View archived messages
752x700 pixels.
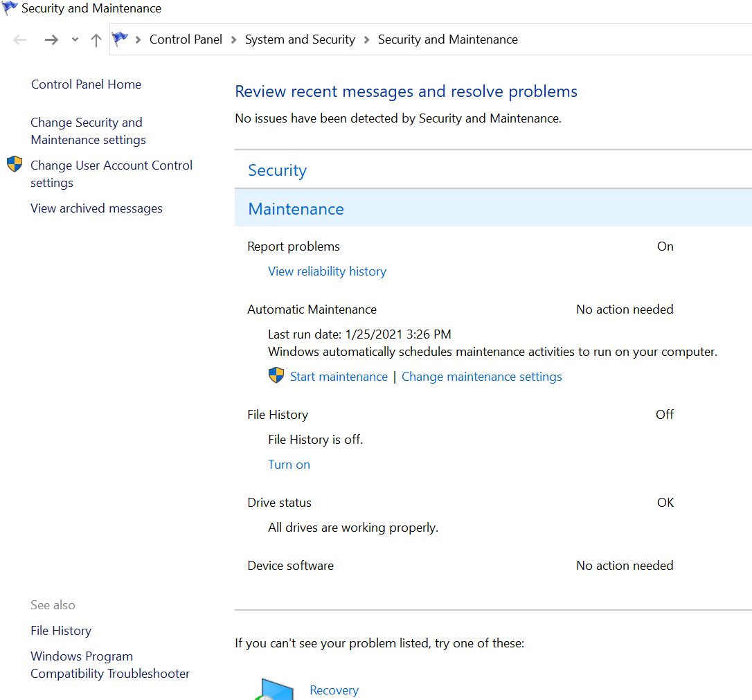click(96, 208)
